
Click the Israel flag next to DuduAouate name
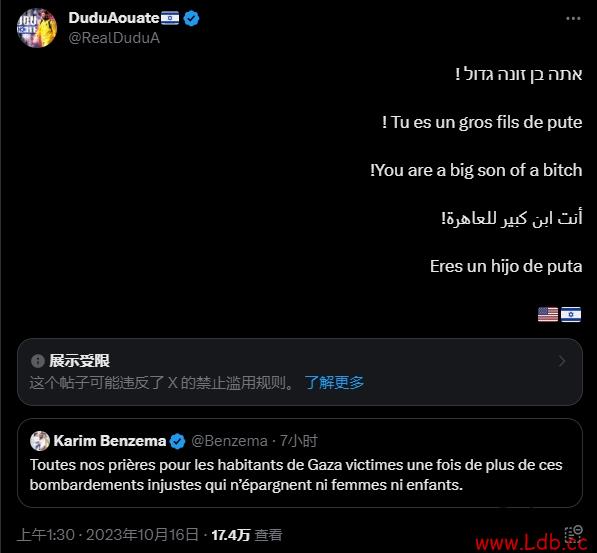point(170,18)
